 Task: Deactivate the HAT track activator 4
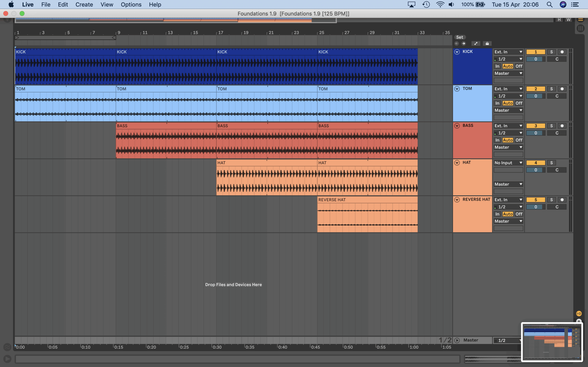point(535,163)
